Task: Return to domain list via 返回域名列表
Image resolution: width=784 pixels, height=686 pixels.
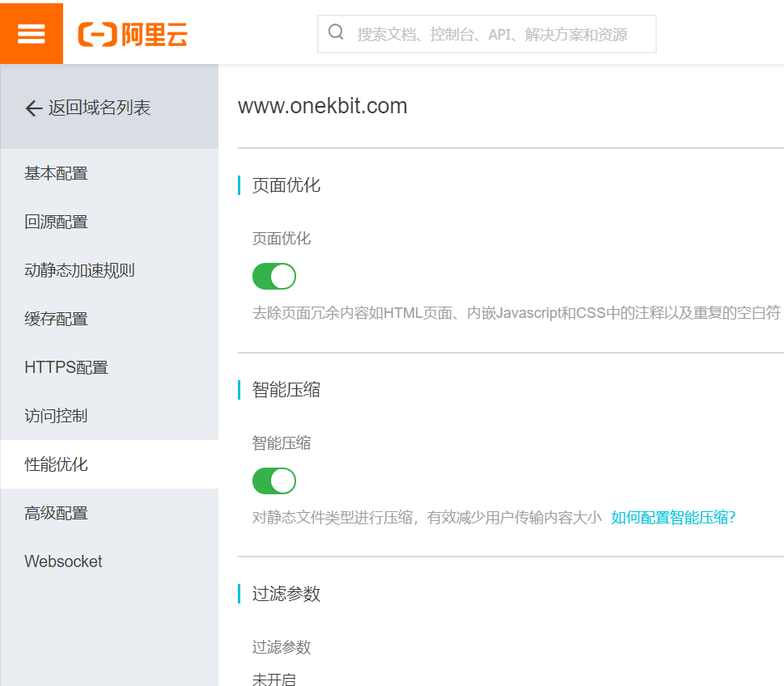Action: pos(99,108)
